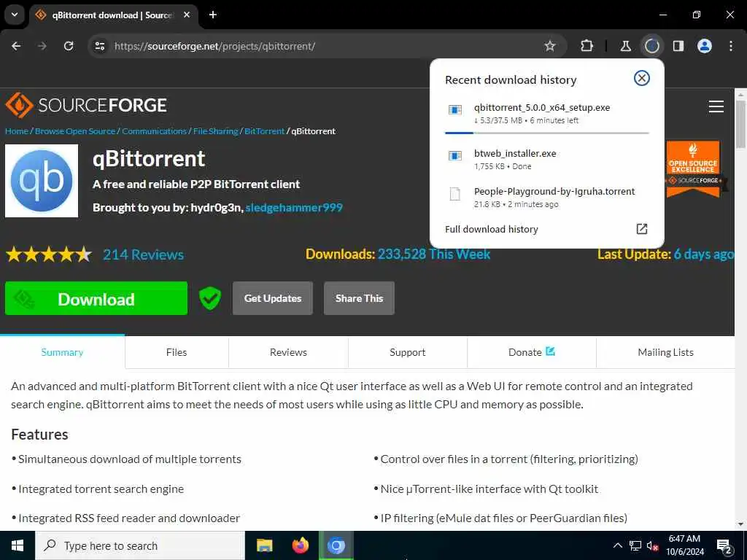Open Browse Open Source breadcrumb

[75, 131]
